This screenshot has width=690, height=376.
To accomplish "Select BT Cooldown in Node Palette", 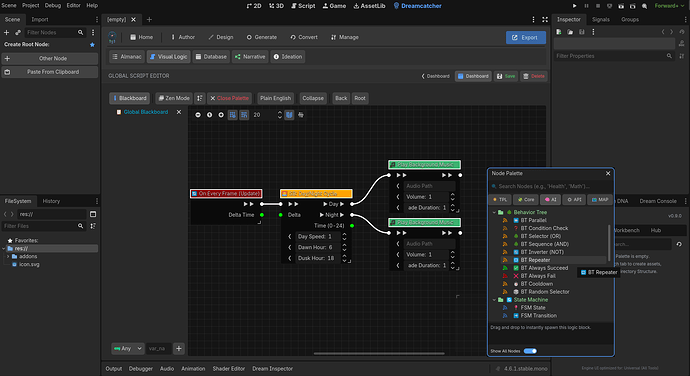I will 536,284.
